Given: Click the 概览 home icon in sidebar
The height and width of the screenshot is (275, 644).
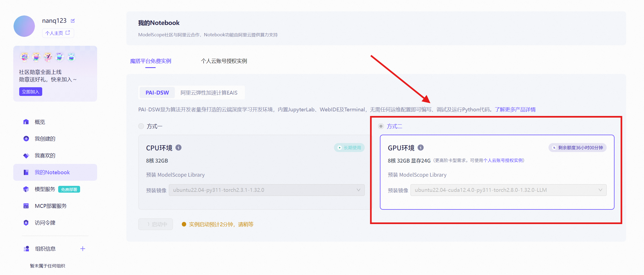Looking at the screenshot, I should point(26,122).
